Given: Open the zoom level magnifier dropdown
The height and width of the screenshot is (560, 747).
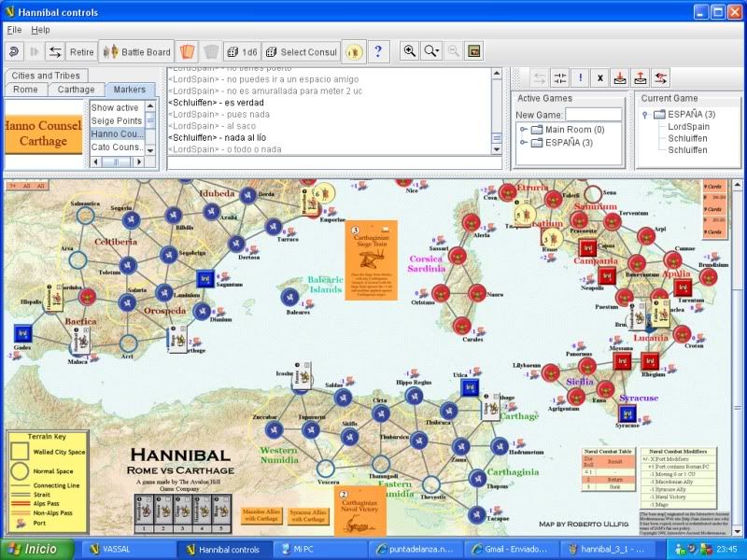Looking at the screenshot, I should (431, 51).
